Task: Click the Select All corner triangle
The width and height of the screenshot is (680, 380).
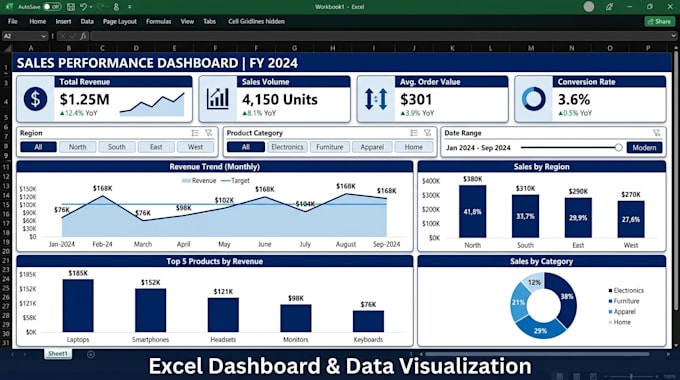Action: (x=7, y=48)
